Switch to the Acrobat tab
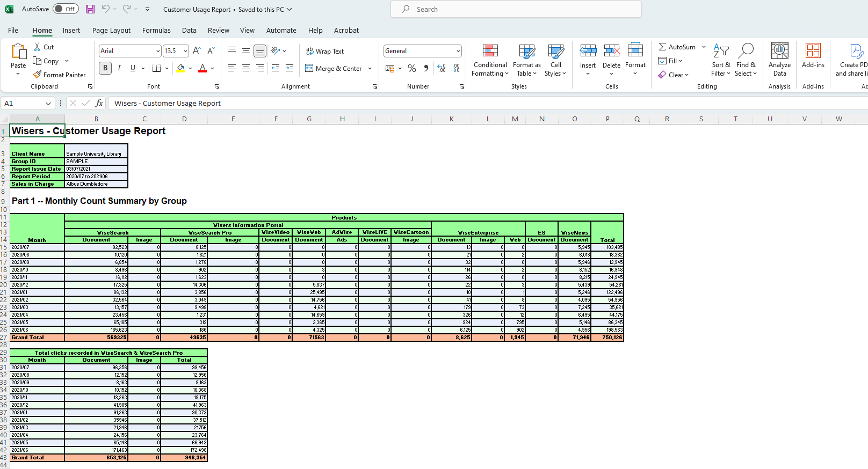Viewport: 868px width, 469px height. coord(346,31)
